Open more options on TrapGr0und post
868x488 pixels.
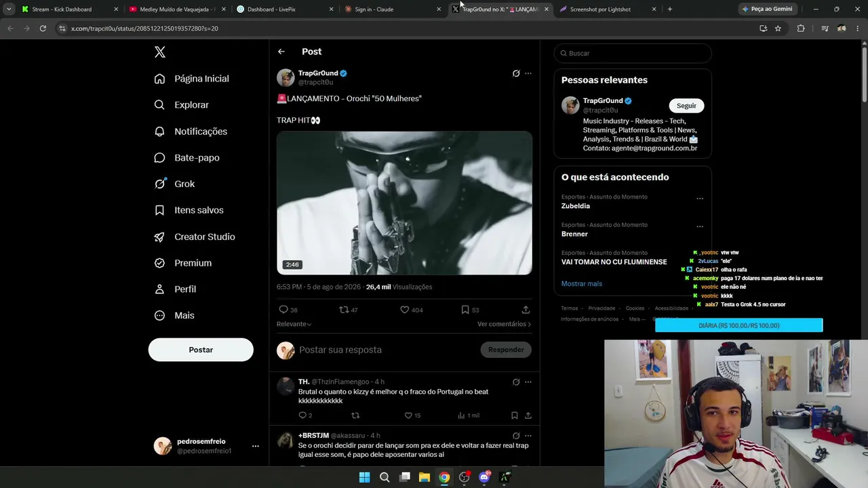click(x=528, y=73)
